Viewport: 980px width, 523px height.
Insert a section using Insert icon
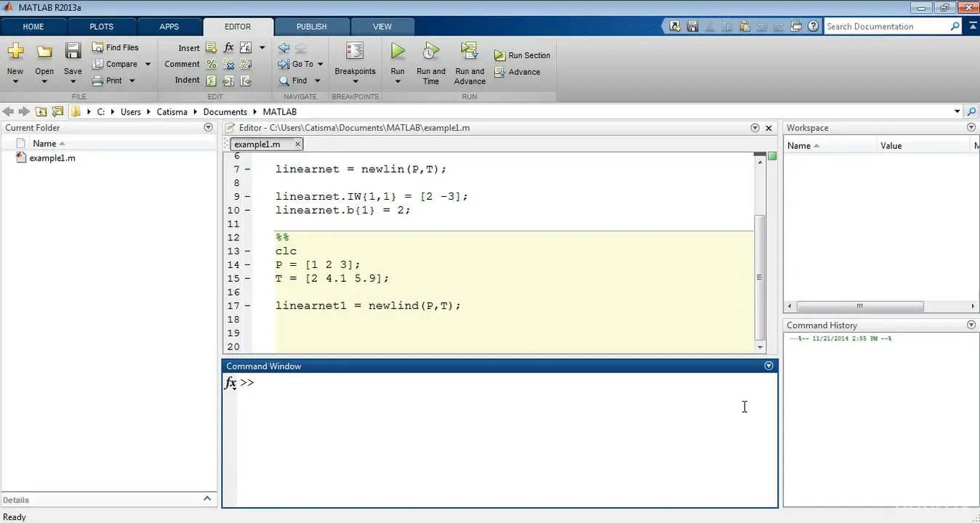[211, 48]
